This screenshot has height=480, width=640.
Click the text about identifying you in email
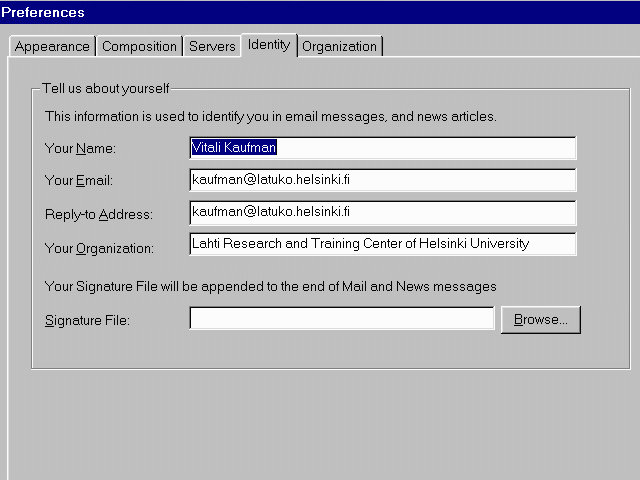[270, 117]
